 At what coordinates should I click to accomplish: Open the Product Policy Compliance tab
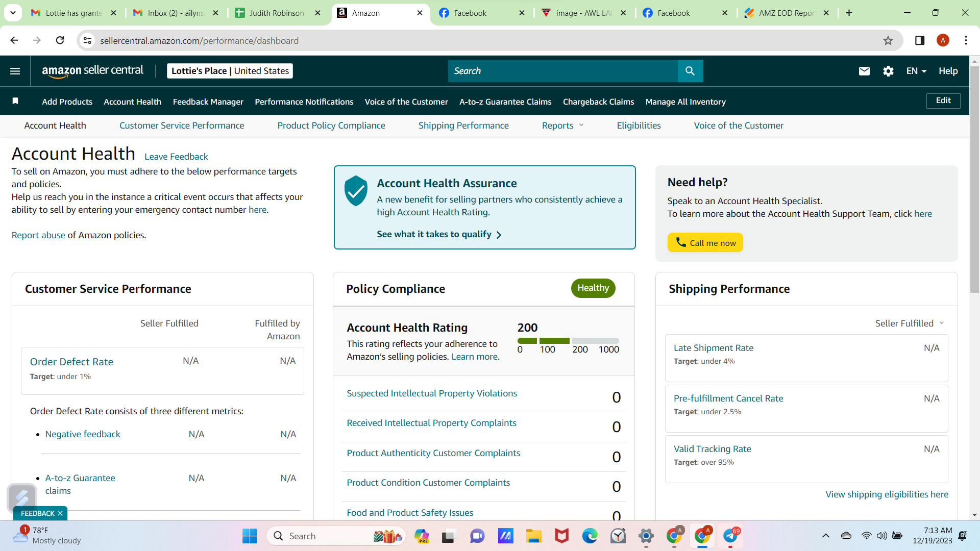click(331, 126)
